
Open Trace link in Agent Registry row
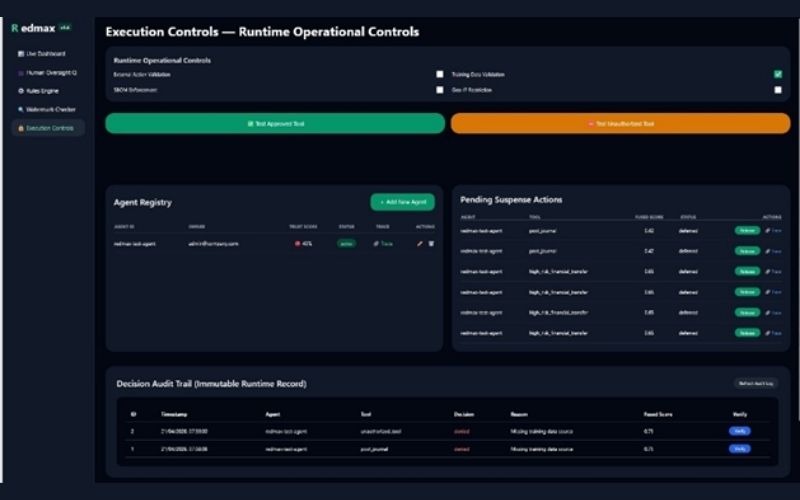[383, 244]
